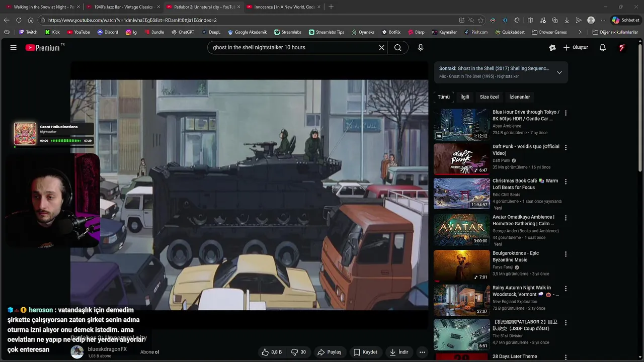The image size is (644, 362).
Task: Open browser settings three dots menu
Action: [603, 20]
